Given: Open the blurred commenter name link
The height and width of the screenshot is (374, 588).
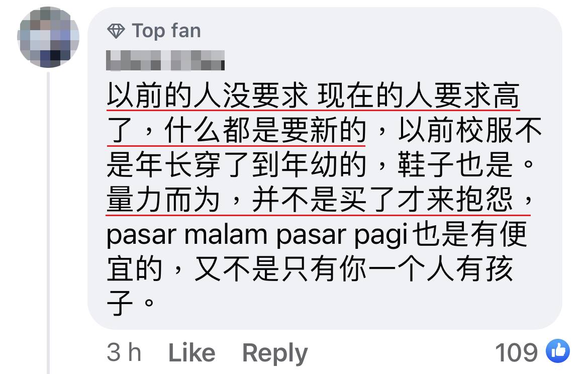Looking at the screenshot, I should click(165, 60).
